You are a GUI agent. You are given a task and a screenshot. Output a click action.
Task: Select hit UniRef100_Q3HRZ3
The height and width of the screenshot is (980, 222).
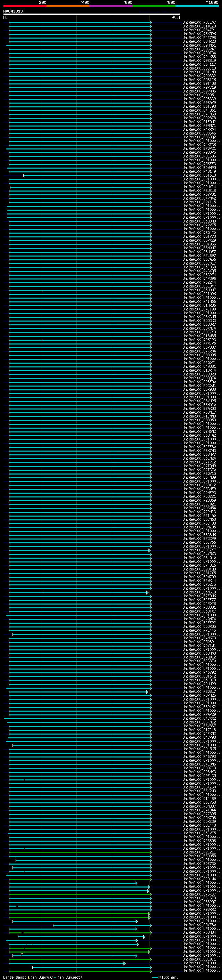199,41
